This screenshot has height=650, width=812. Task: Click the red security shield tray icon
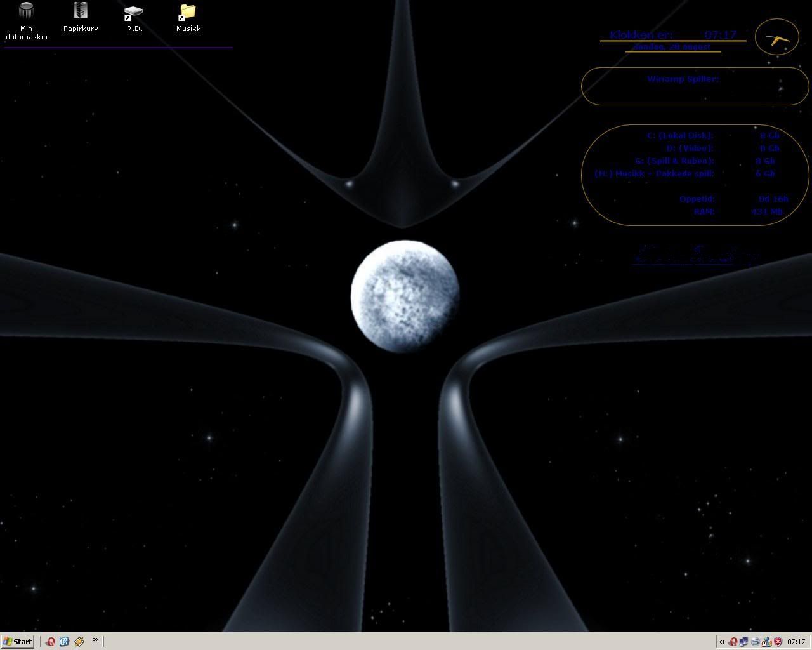coord(778,642)
